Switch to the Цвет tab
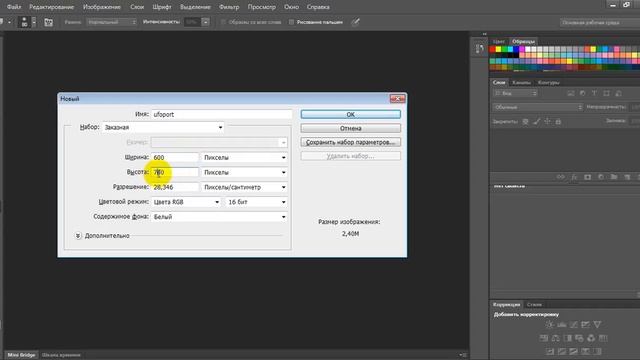Viewport: 640px width, 360px height. [499, 42]
